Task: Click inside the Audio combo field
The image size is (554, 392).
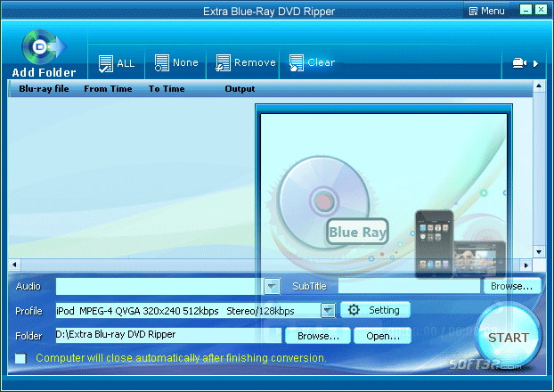Action: click(x=159, y=286)
